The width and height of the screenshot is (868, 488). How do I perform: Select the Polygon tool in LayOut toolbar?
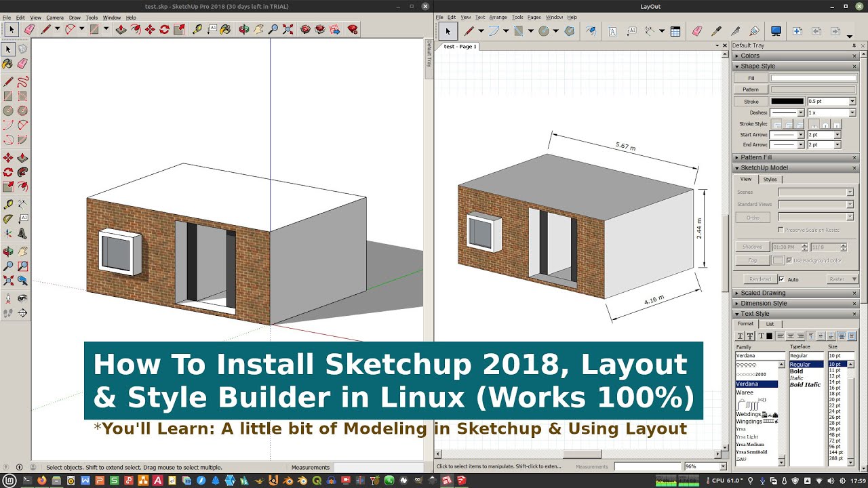tap(570, 31)
